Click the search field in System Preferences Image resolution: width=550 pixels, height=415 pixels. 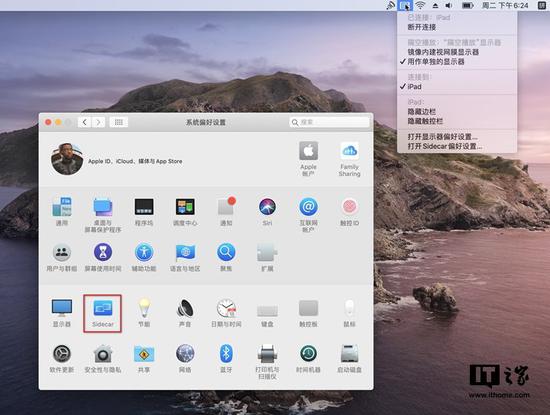(x=329, y=122)
